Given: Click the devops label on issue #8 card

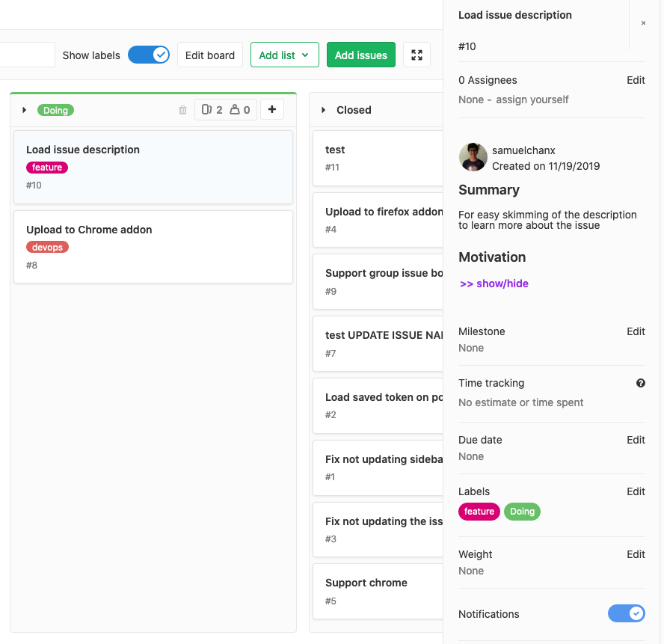Looking at the screenshot, I should pos(47,247).
